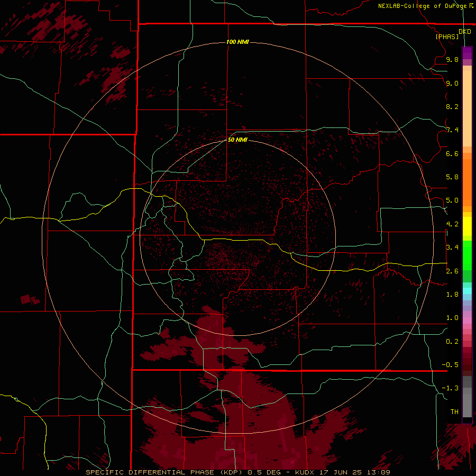Click the 4.2 value on color scale

click(x=452, y=224)
